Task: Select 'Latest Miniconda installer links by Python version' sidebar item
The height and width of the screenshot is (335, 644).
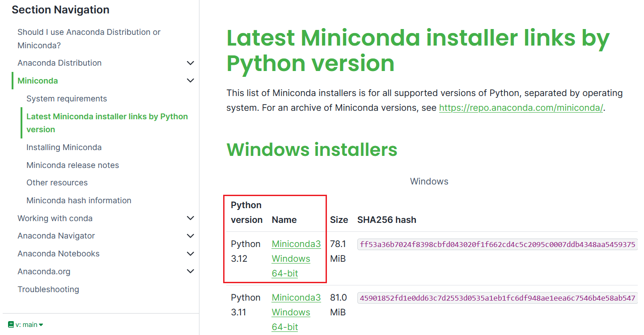Action: tap(107, 123)
